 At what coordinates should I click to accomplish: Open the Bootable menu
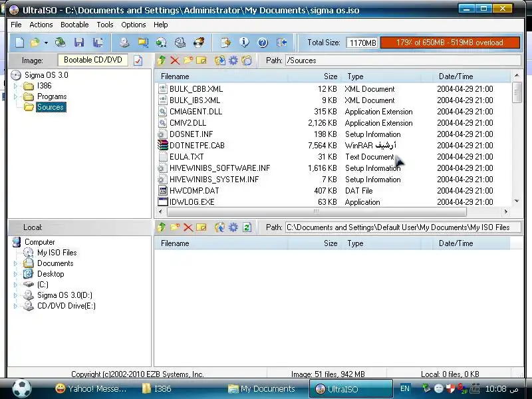(74, 25)
